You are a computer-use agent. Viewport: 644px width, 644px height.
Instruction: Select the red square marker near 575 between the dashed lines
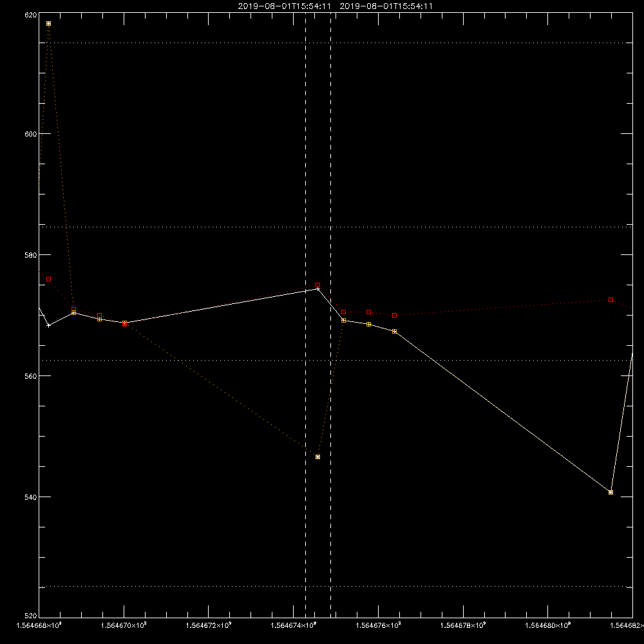pyautogui.click(x=317, y=285)
